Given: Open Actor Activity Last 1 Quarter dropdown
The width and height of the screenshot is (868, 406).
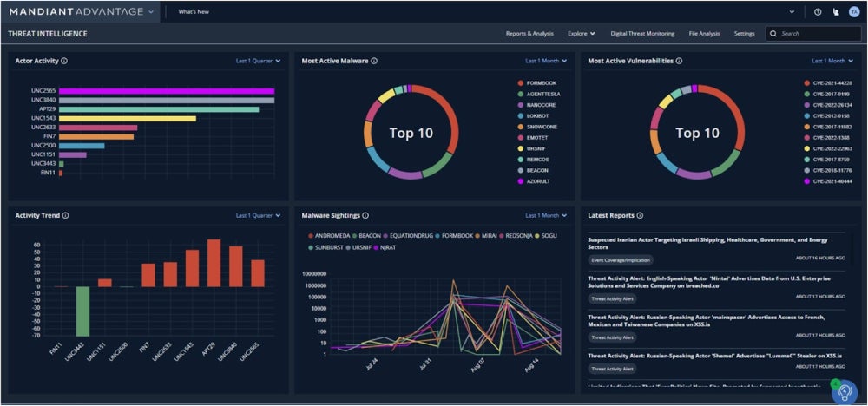Looking at the screenshot, I should click(x=258, y=61).
